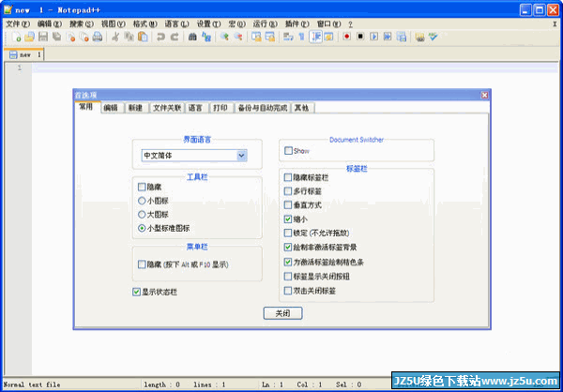Open the 插件 menu in menu bar
The height and width of the screenshot is (392, 563).
297,24
